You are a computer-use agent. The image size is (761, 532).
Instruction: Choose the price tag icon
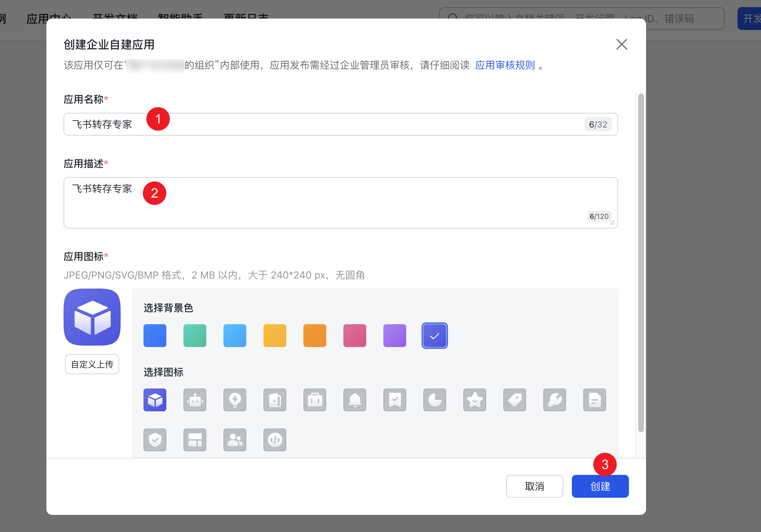tap(515, 400)
